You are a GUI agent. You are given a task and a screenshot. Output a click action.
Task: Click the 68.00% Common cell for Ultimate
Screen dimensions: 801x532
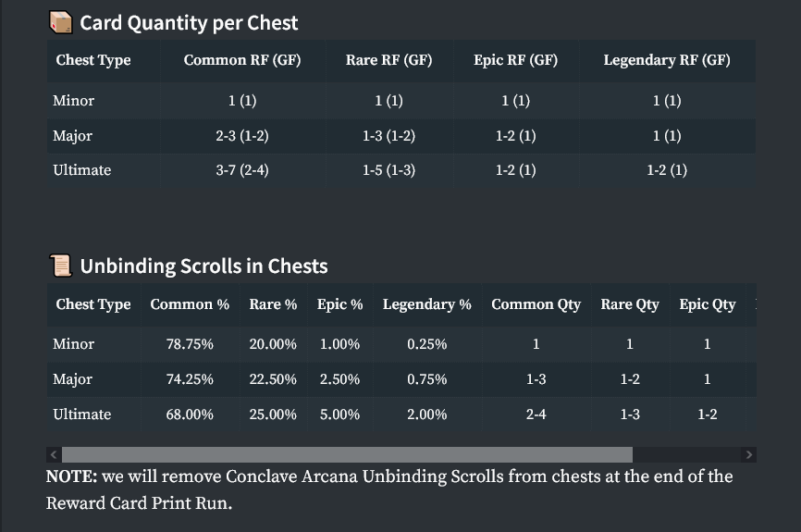coord(190,414)
